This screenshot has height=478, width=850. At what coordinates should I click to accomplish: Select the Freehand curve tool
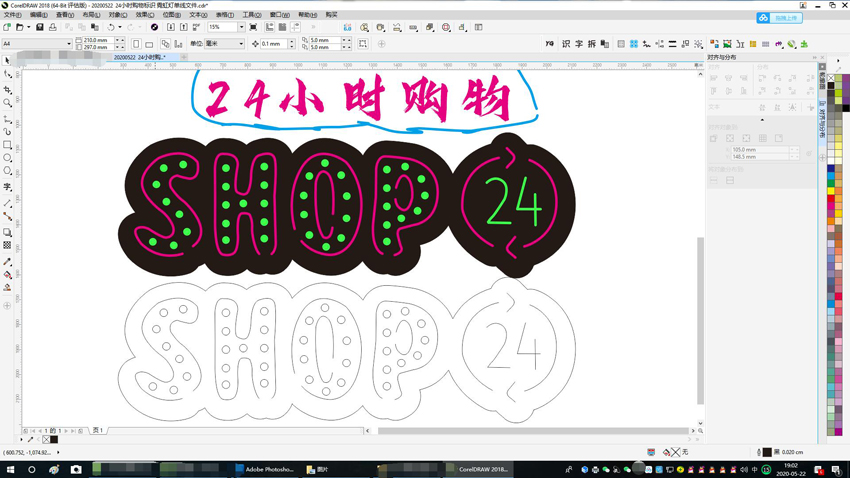tap(7, 119)
